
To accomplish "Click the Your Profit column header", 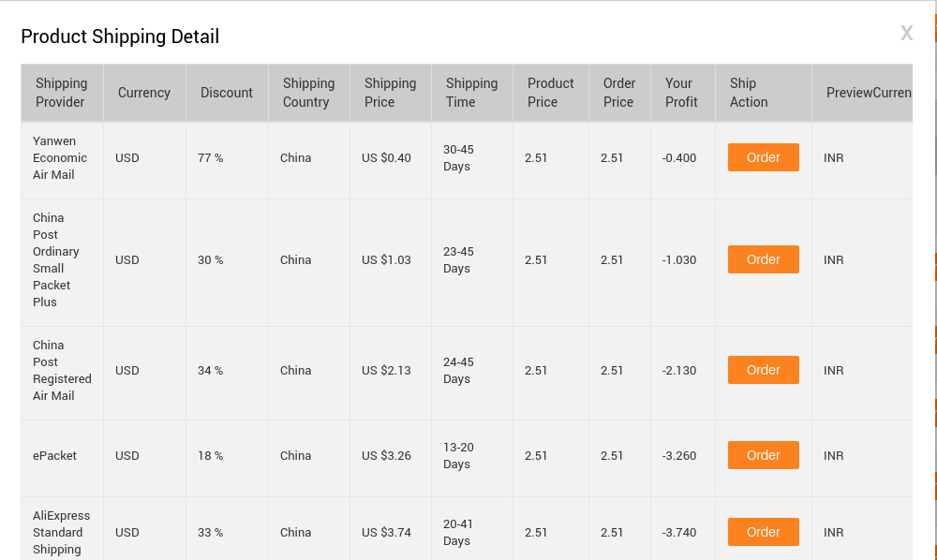I will pyautogui.click(x=681, y=93).
